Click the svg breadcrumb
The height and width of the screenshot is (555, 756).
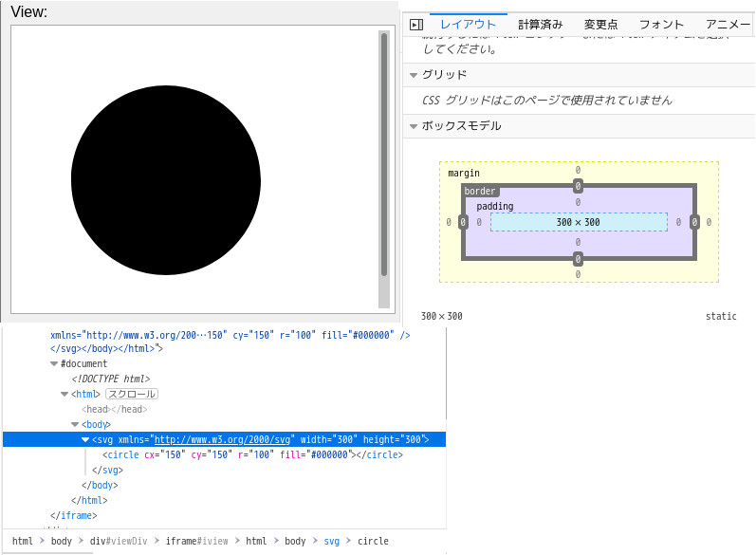coord(332,541)
